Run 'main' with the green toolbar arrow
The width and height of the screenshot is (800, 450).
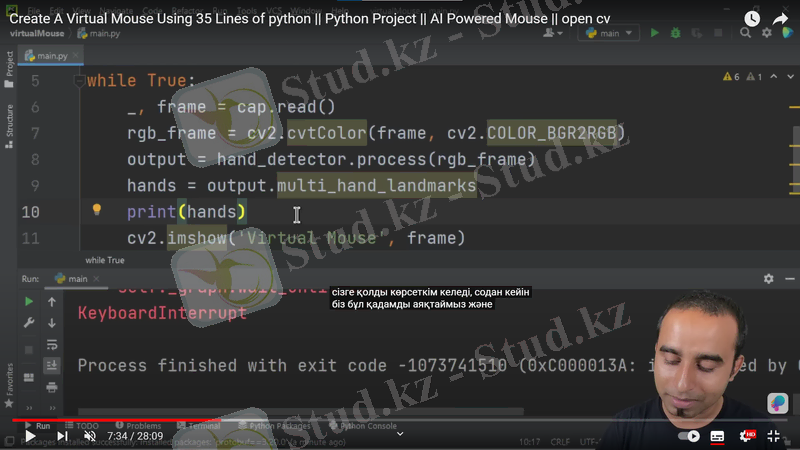655,33
